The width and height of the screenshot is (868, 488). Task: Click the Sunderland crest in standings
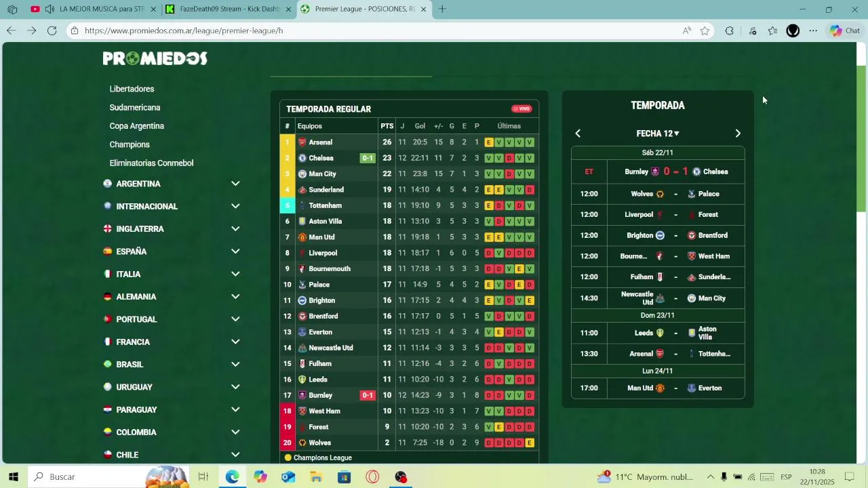(302, 190)
